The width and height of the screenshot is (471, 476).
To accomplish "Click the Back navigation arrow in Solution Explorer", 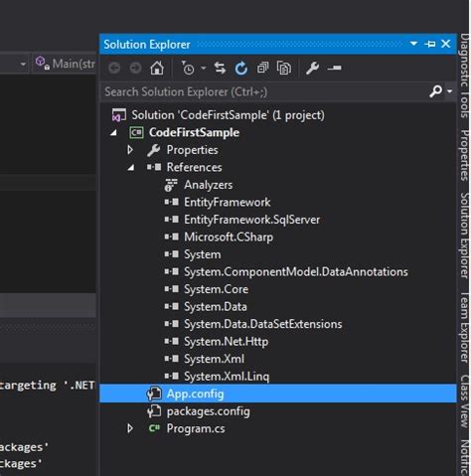I will 114,69.
